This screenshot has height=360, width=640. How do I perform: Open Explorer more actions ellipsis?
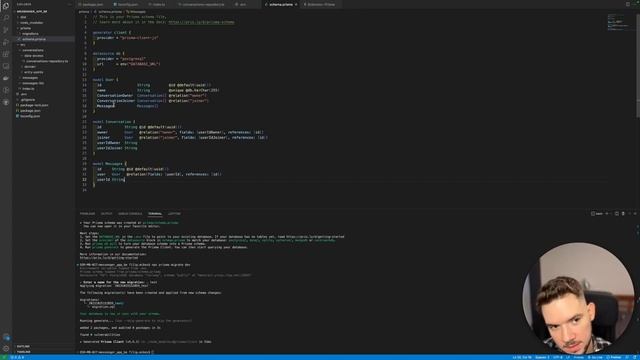[69, 4]
